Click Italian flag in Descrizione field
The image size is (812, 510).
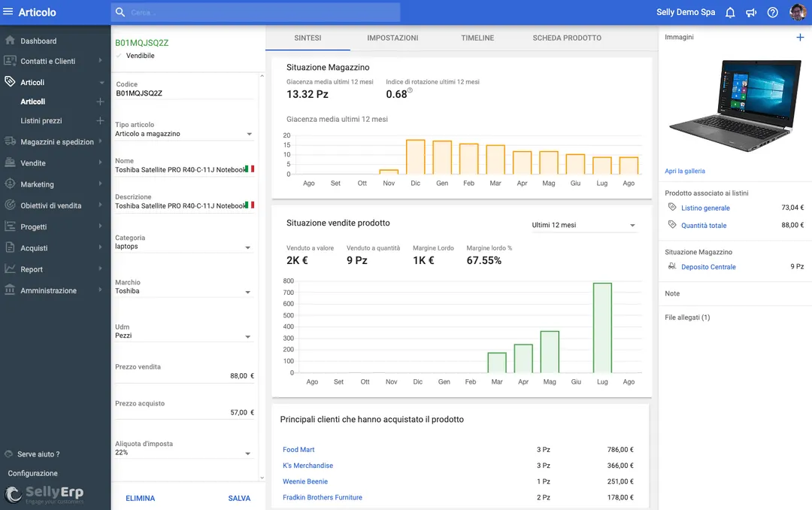[x=250, y=205]
